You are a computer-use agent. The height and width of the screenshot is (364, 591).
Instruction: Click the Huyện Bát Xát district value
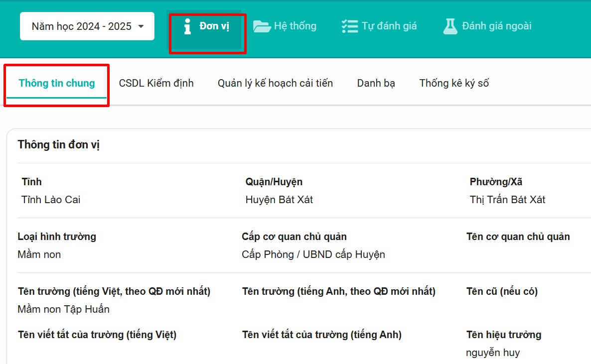279,200
